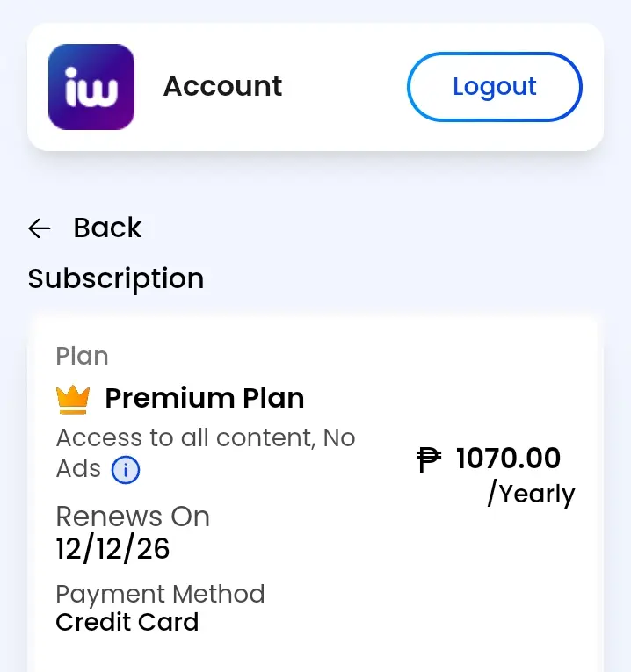Select the 1070.00 price amount
This screenshot has height=672, width=631.
[508, 459]
